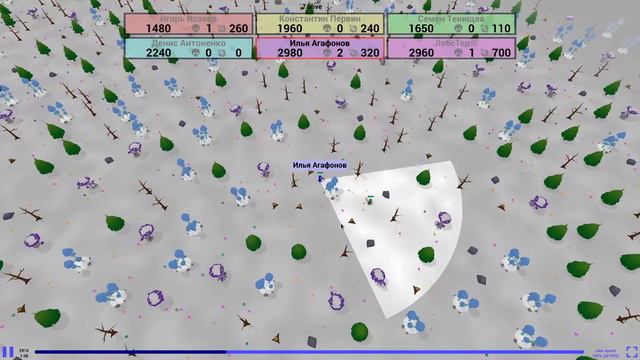Viewport: 640px width, 360px height.
Task: Click the game speed indicator text
Action: (x=605, y=353)
